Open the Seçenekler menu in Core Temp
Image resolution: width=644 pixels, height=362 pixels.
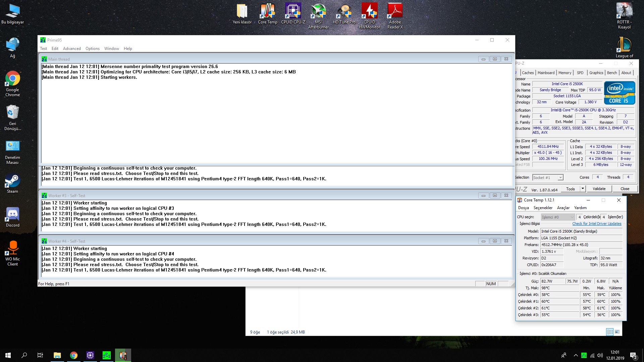point(543,208)
